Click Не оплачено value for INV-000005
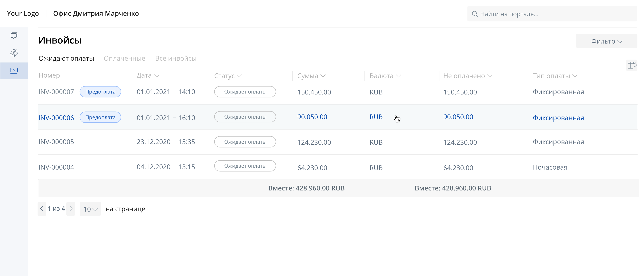Image resolution: width=644 pixels, height=276 pixels. pos(460,142)
